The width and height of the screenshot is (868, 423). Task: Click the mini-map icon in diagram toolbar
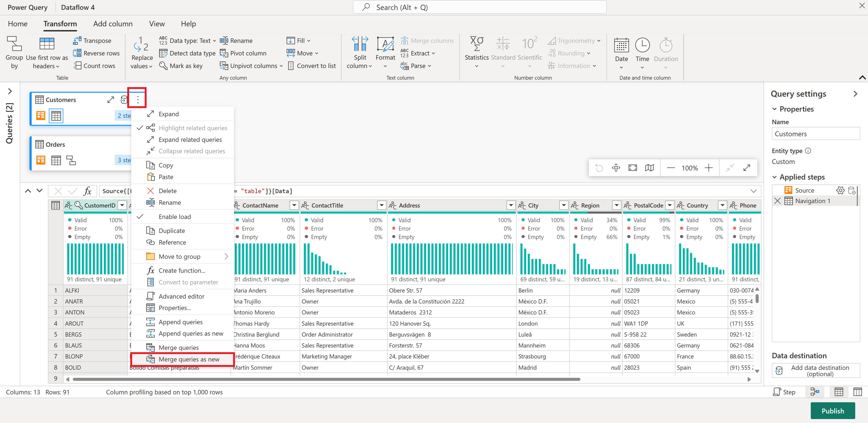tap(649, 168)
